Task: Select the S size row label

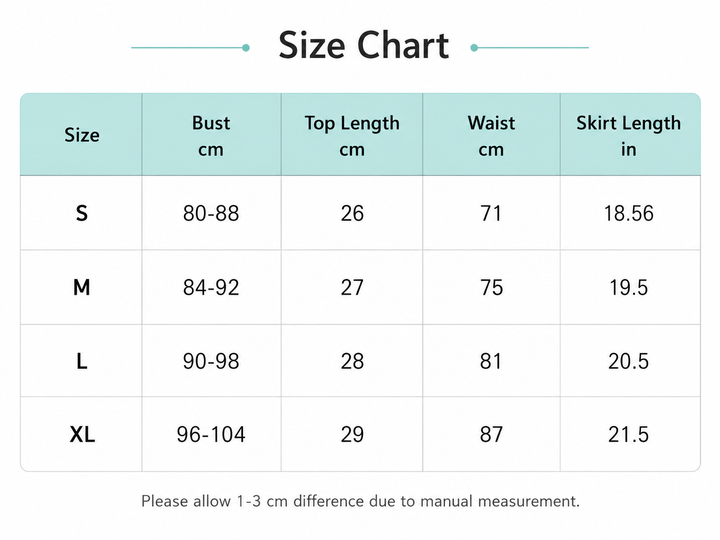Action: click(x=82, y=214)
